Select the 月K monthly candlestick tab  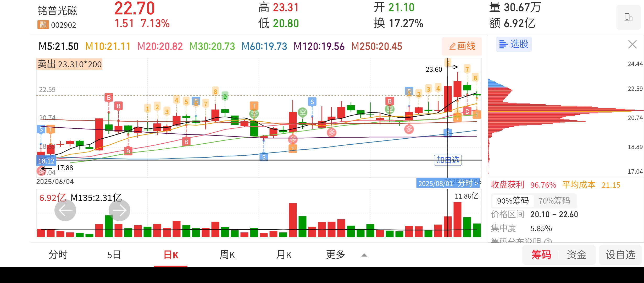tap(284, 254)
